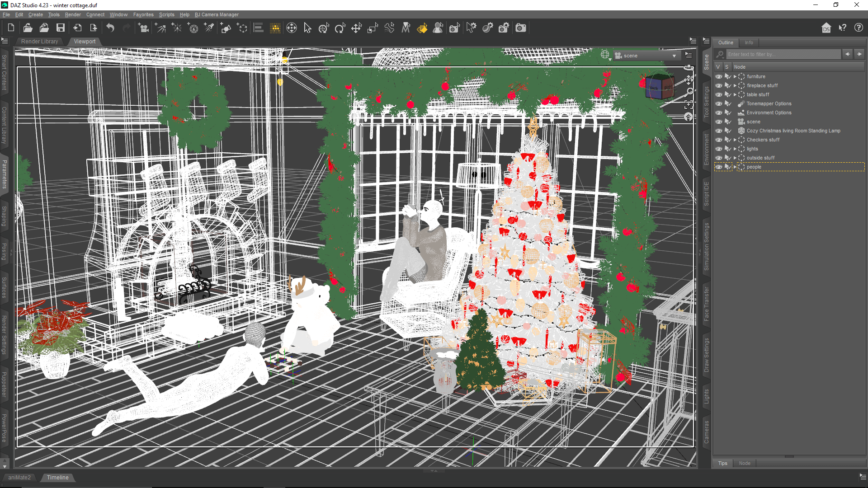This screenshot has width=868, height=488.
Task: Click the view cube in the viewport
Action: (660, 86)
